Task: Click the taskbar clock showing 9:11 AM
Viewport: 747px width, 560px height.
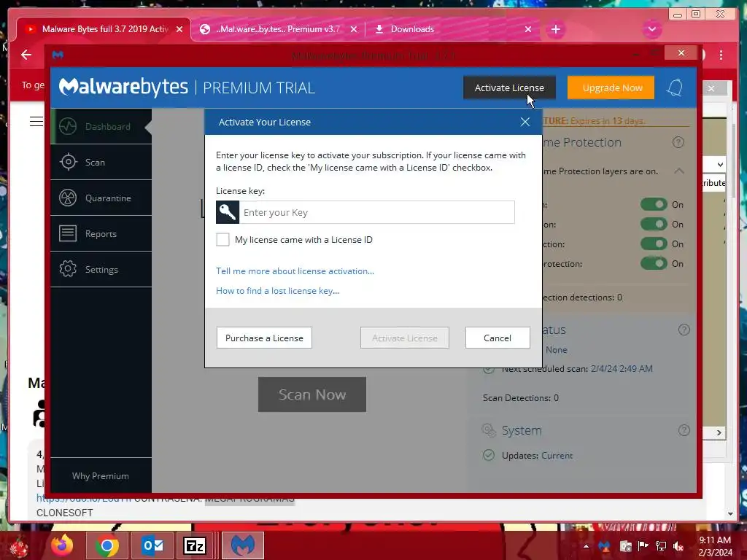Action: pyautogui.click(x=715, y=546)
